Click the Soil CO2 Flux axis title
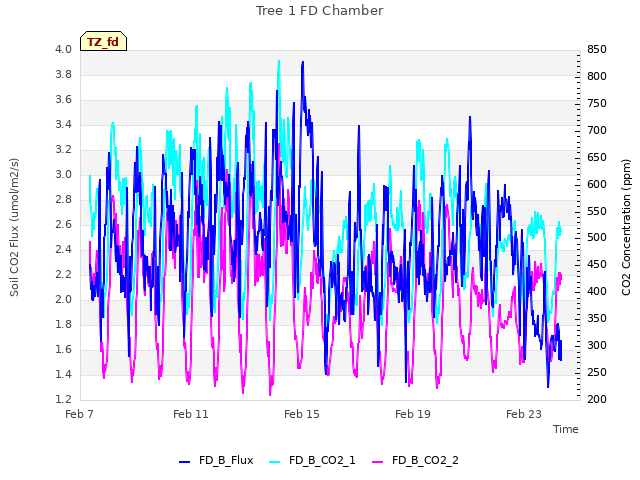Screen dimensions: 640x480 click(x=14, y=227)
